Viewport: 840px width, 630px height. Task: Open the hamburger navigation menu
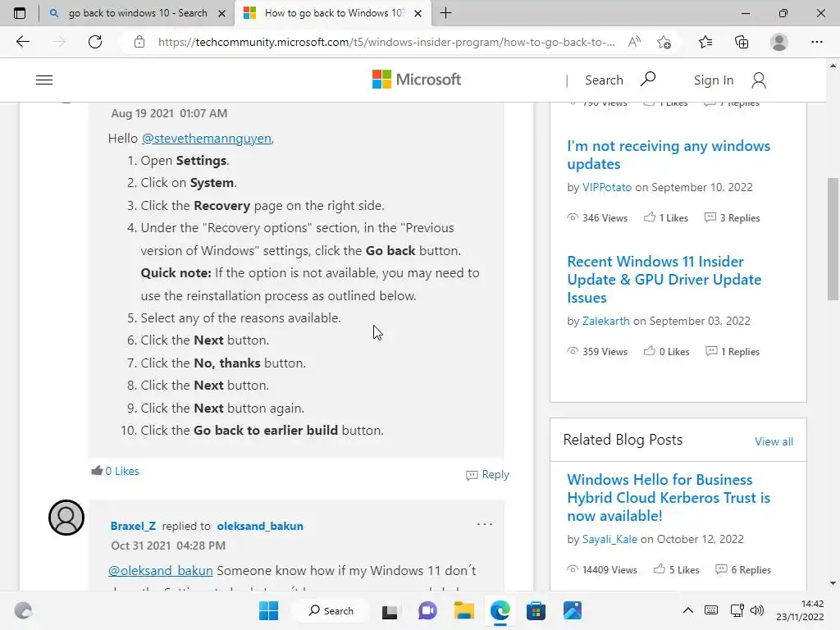tap(44, 80)
